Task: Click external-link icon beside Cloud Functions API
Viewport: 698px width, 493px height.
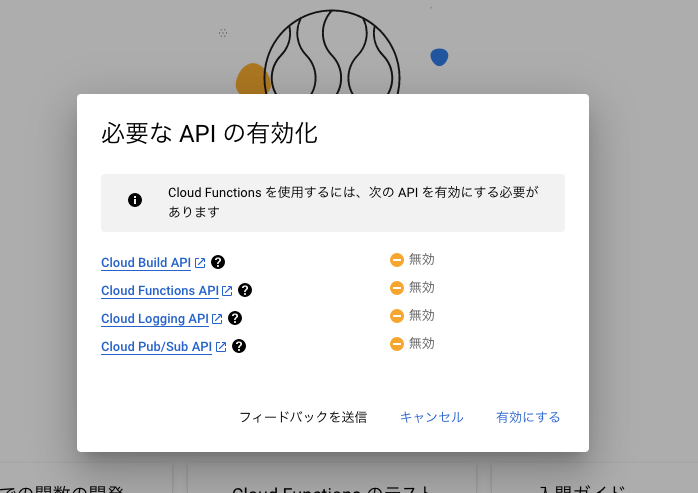Action: (227, 291)
